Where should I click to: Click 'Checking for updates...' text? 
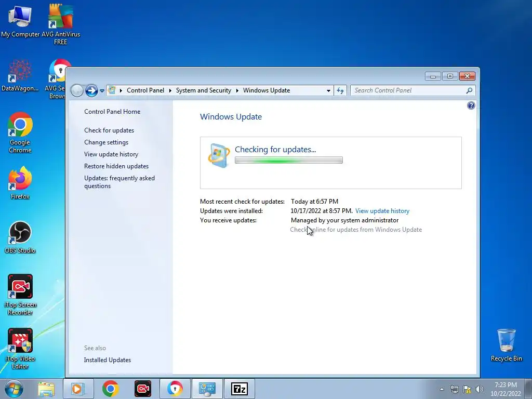(275, 150)
